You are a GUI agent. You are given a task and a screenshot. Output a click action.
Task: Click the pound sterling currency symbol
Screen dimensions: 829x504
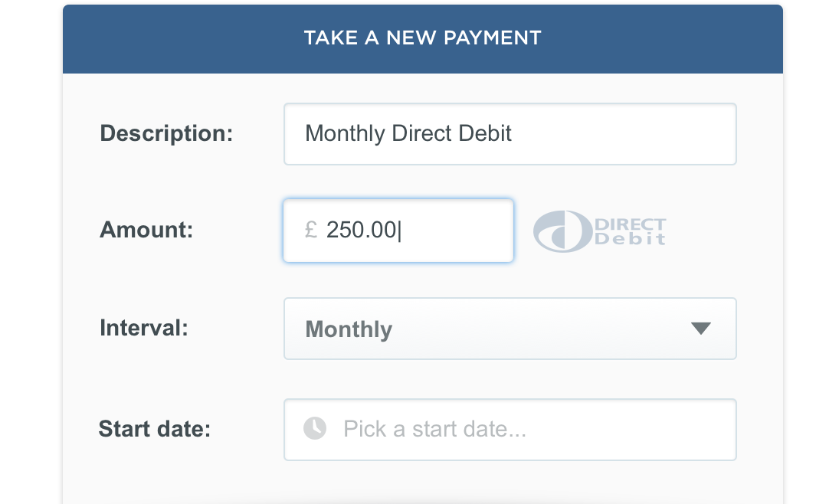coord(310,230)
